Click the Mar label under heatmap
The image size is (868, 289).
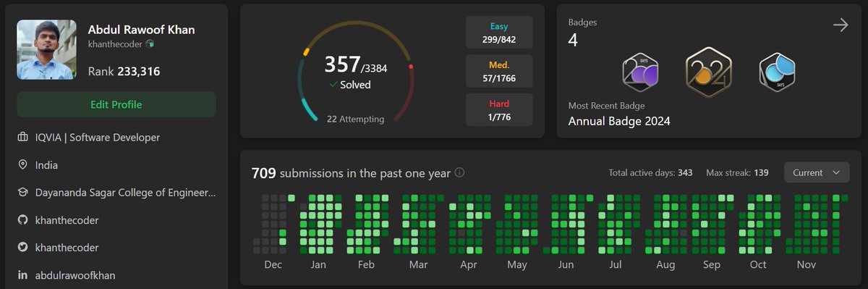(418, 265)
